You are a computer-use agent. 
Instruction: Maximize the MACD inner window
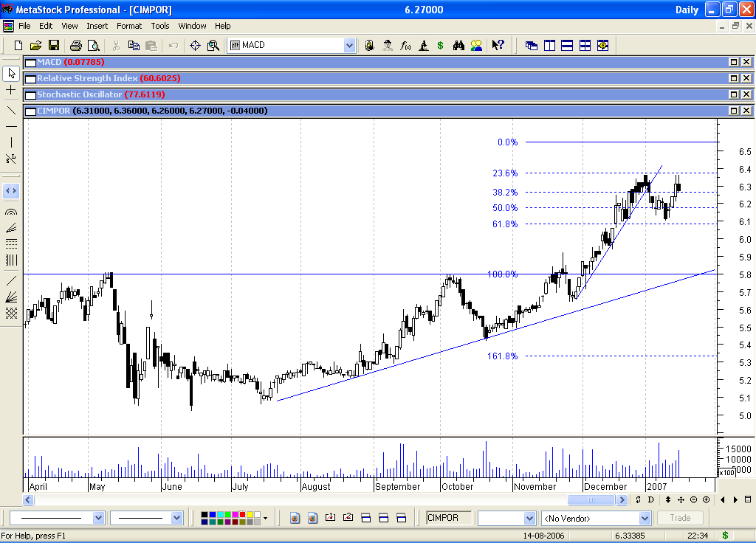pyautogui.click(x=734, y=62)
